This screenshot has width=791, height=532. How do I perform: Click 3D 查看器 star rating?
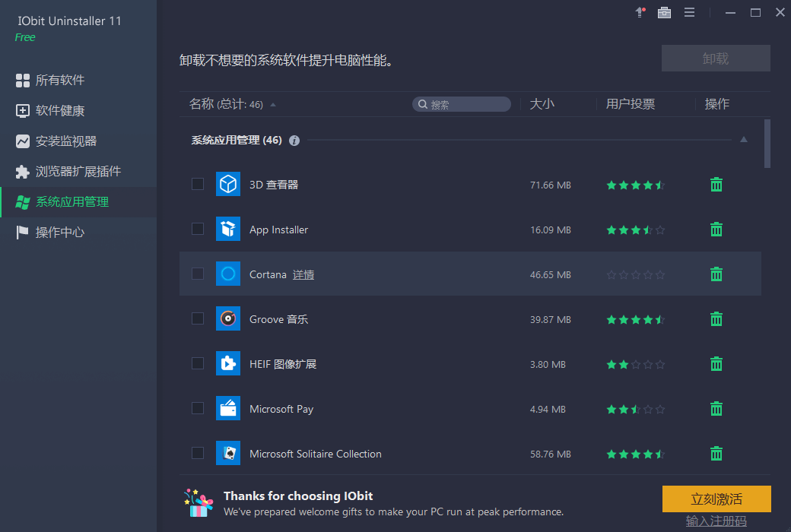(x=636, y=185)
